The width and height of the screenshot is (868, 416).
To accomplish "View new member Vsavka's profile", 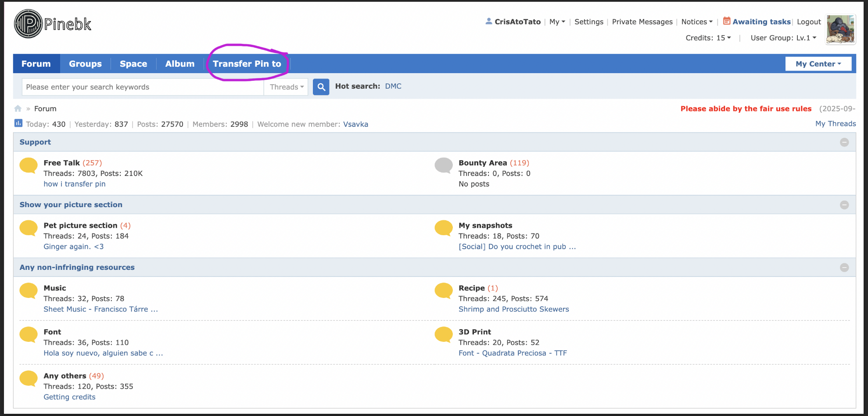I will coord(355,124).
